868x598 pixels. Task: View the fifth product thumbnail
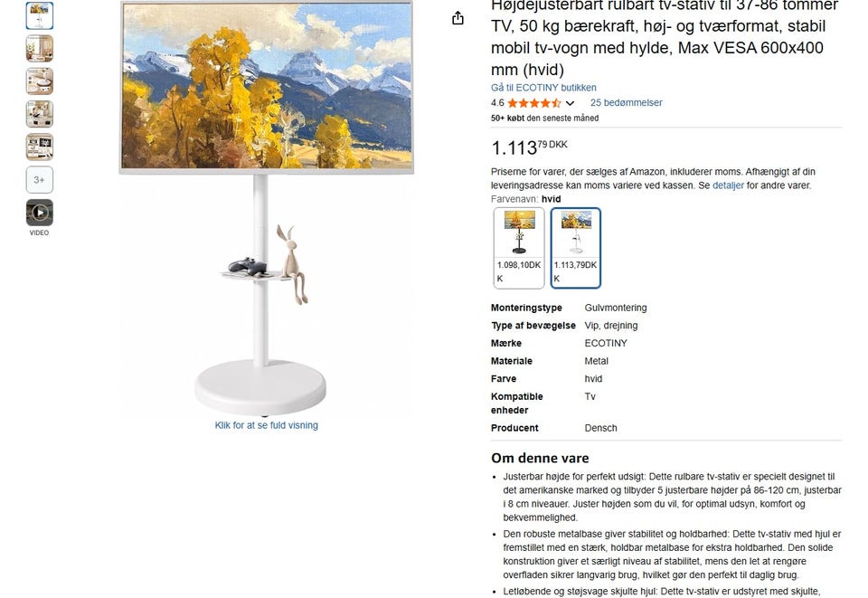tap(39, 147)
